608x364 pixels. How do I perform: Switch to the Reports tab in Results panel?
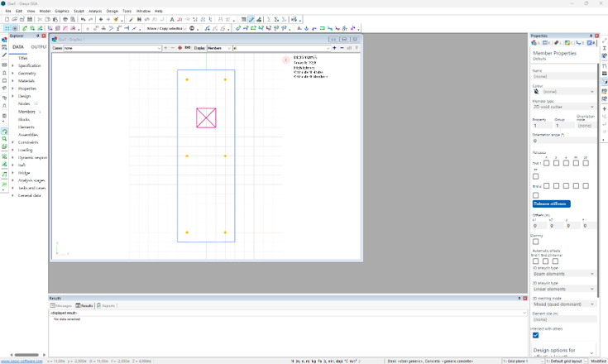(106, 305)
